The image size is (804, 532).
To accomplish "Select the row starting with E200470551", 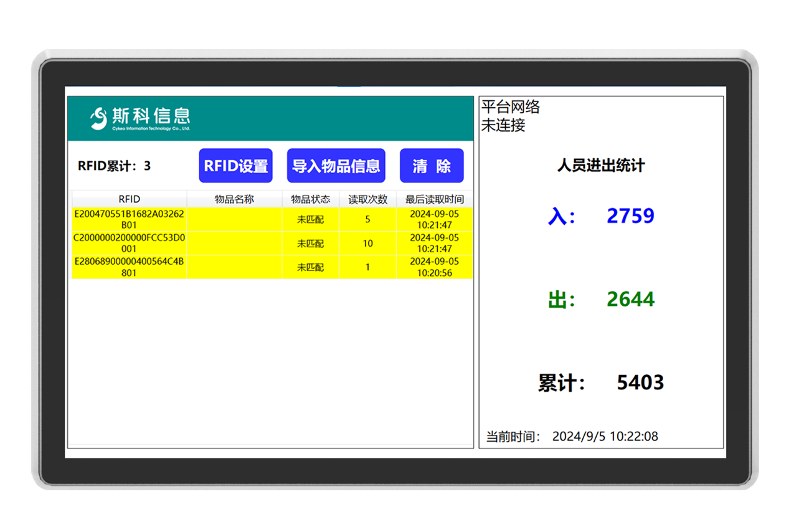I will tap(128, 219).
